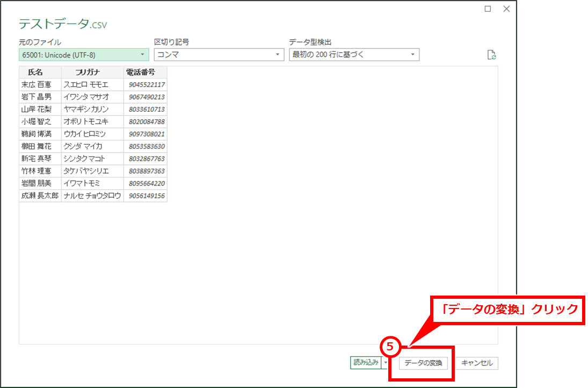Click the cell 鵜飼 博満
The height and width of the screenshot is (388, 588).
point(40,134)
